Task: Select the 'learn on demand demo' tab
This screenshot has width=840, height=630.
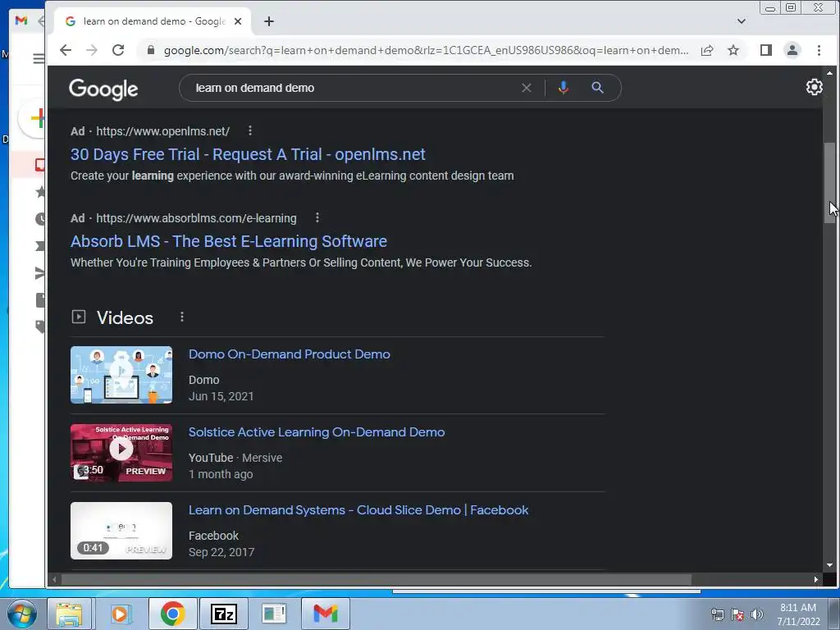Action: click(152, 21)
